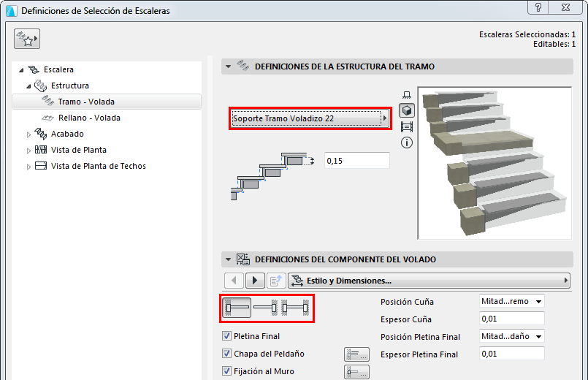Open the Favorites star button
Viewport: 588px width, 380px height.
[x=27, y=39]
